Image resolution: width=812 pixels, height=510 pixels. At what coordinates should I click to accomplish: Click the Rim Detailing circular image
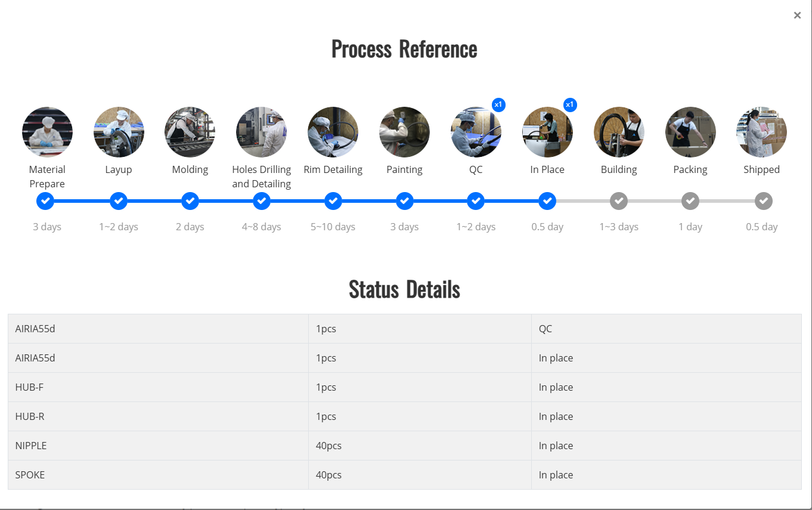(333, 132)
